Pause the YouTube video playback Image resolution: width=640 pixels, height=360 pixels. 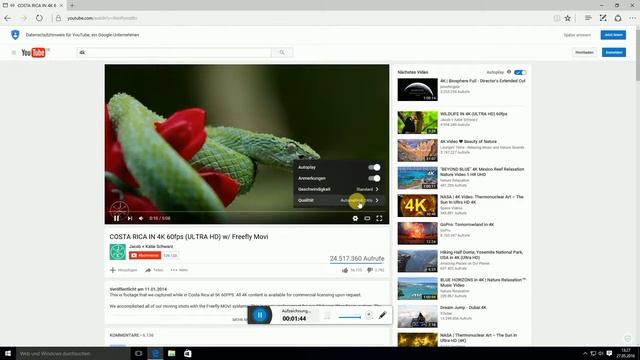[117, 218]
